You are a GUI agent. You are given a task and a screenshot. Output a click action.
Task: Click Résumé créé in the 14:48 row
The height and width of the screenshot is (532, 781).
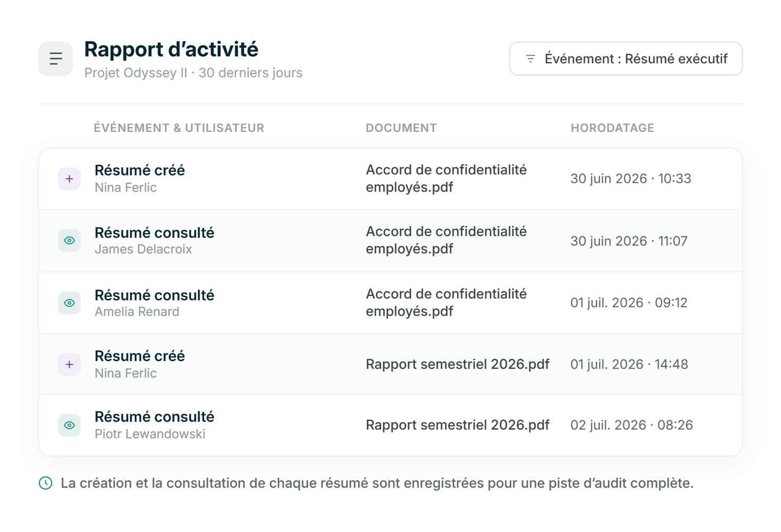click(140, 356)
